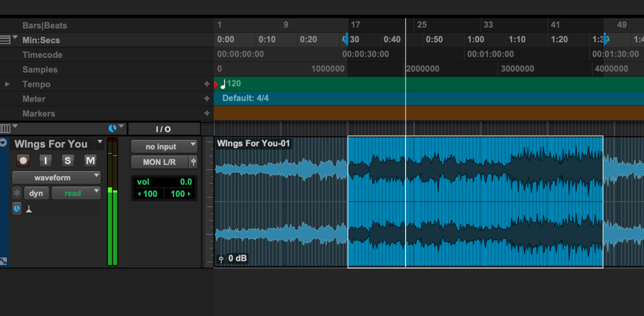Image resolution: width=644 pixels, height=316 pixels.
Task: Click the track freeze snowflake icon
Action: point(17,193)
